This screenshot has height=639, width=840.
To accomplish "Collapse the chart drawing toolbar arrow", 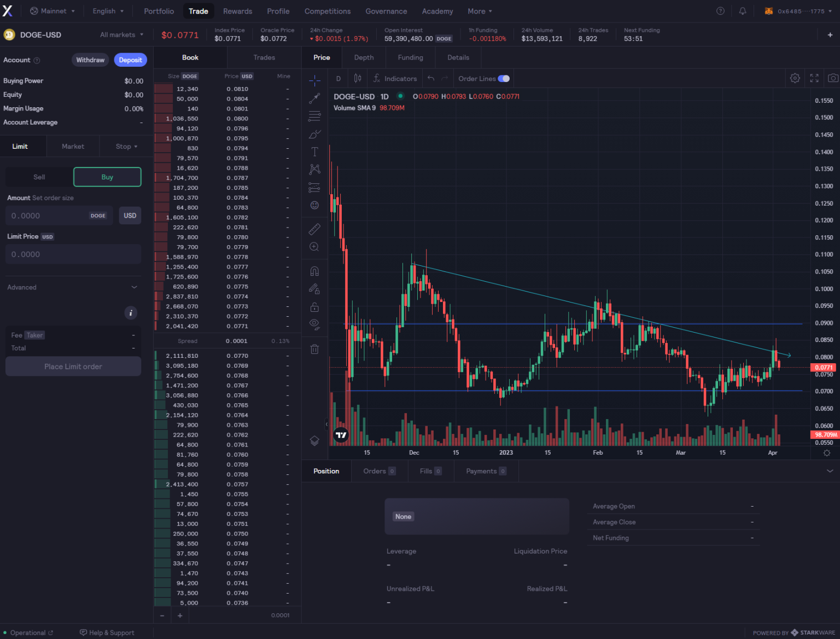I will tap(326, 424).
